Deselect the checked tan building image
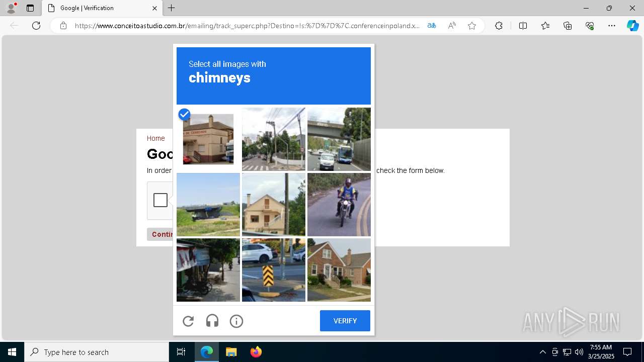The height and width of the screenshot is (362, 644). (208, 139)
